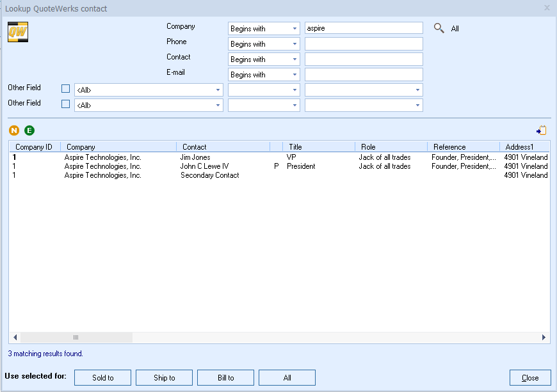Click the orange N icon
557x392 pixels.
click(x=14, y=130)
